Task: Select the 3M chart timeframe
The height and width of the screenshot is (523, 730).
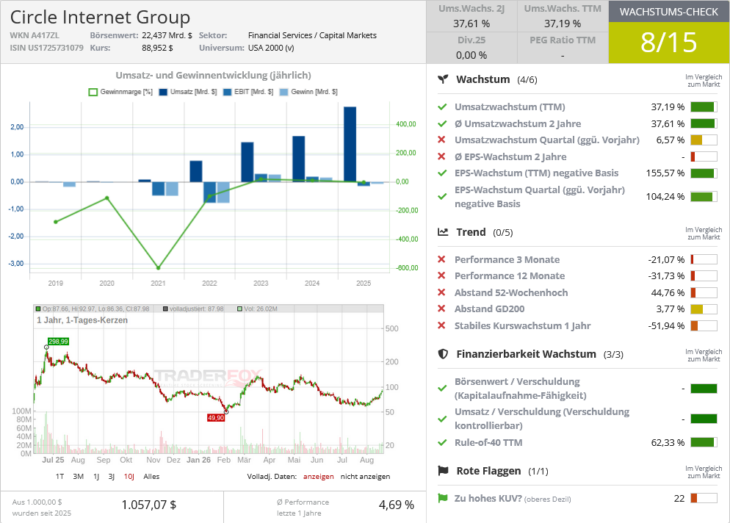Action: (78, 476)
